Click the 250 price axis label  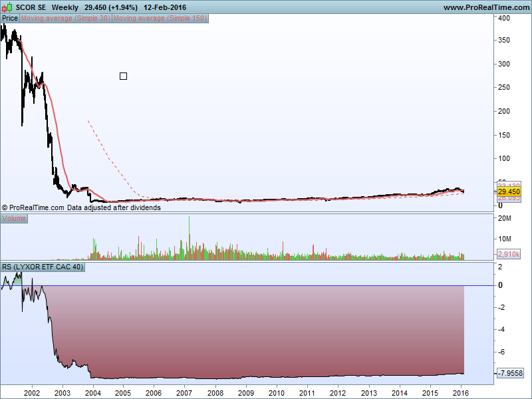[x=504, y=87]
